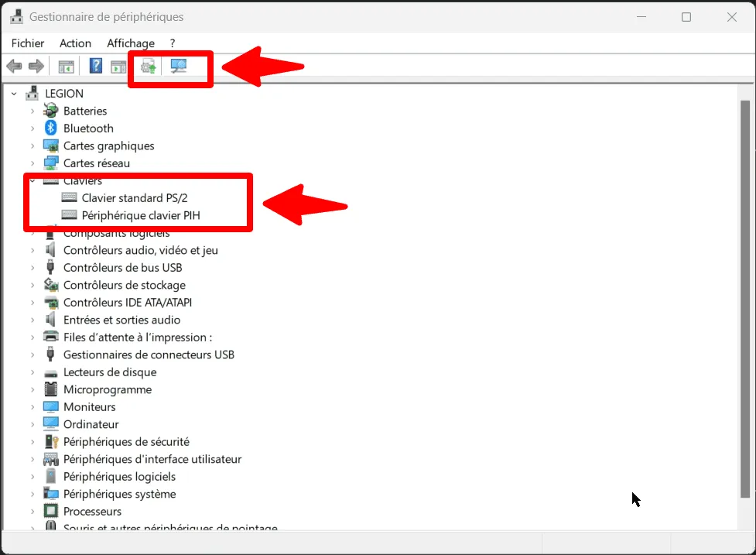Viewport: 756px width, 555px height.
Task: Expand the Bluetooth category
Action: pyautogui.click(x=32, y=128)
